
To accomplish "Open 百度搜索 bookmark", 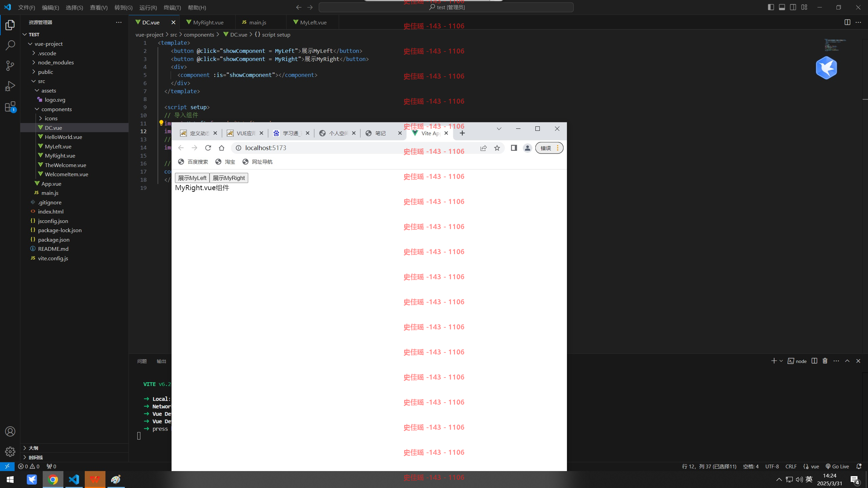I will coord(193,162).
